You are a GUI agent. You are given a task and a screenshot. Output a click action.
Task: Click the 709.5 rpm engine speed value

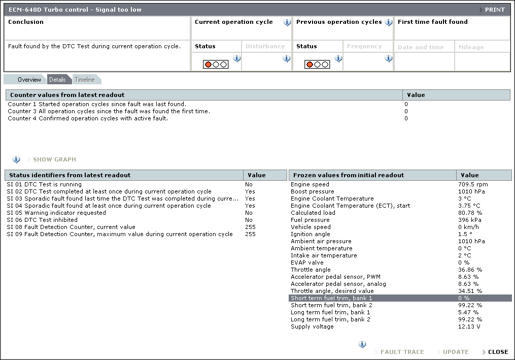click(x=473, y=184)
